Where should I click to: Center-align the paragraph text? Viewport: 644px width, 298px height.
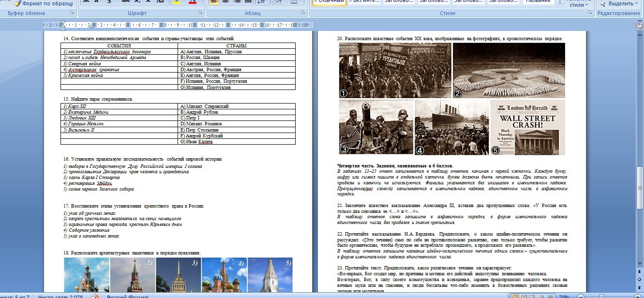click(225, 2)
